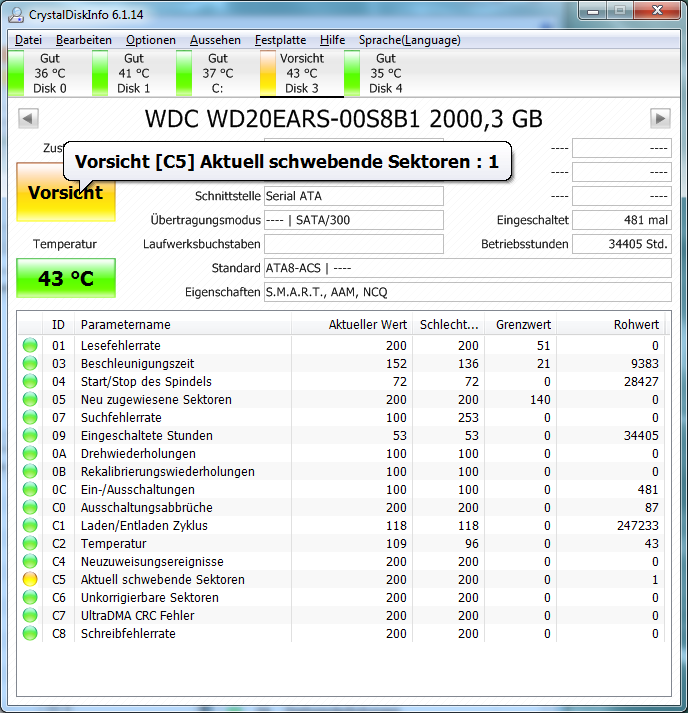Click the Eigenschaften field S.M.A.R.T., AAM, NCQ
The height and width of the screenshot is (713, 689).
[468, 292]
